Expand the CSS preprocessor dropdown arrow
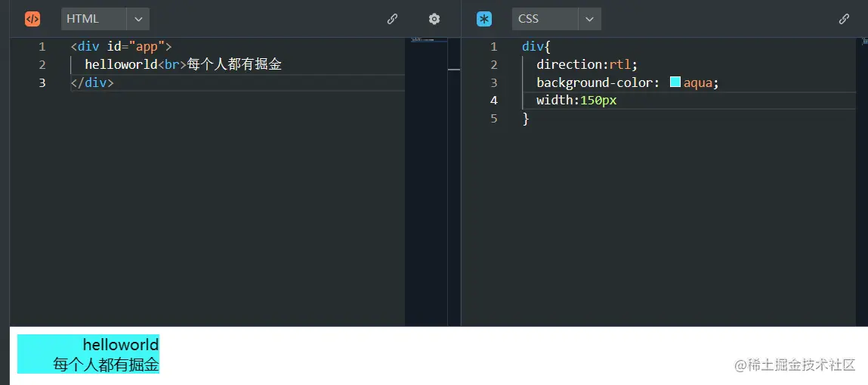 pyautogui.click(x=589, y=19)
